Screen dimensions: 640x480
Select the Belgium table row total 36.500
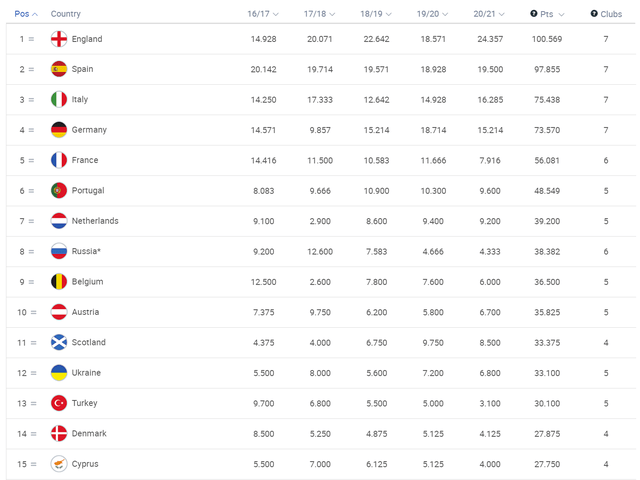[x=321, y=282]
